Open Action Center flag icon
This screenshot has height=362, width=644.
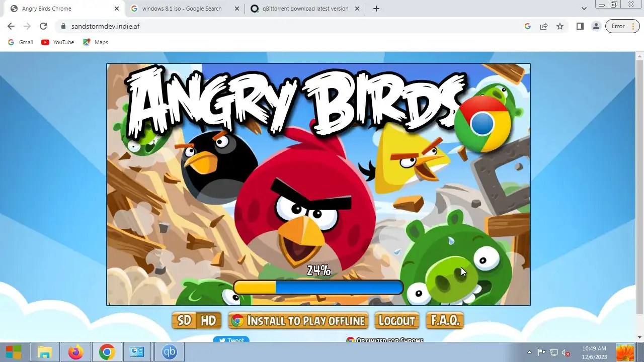pos(541,352)
